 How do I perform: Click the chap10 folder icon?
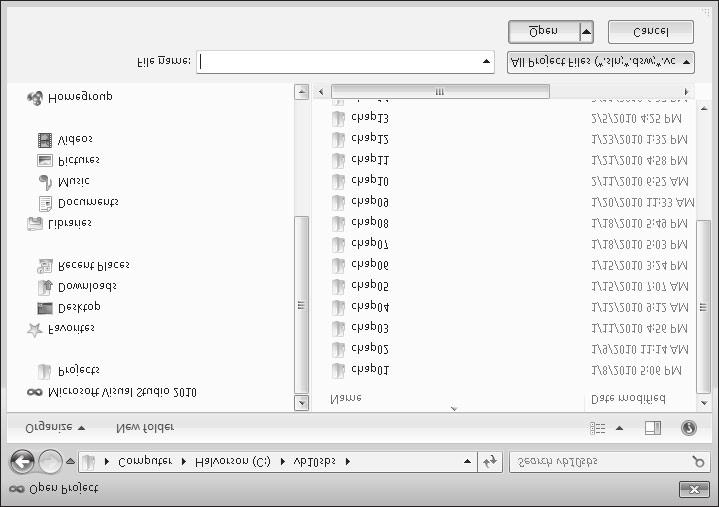pyautogui.click(x=338, y=182)
